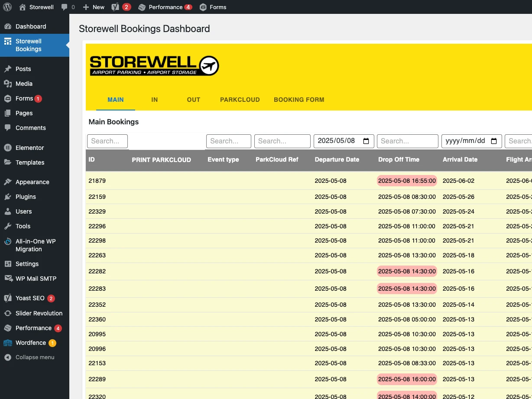Focus the Event type search field
Image resolution: width=532 pixels, height=399 pixels.
click(x=229, y=141)
